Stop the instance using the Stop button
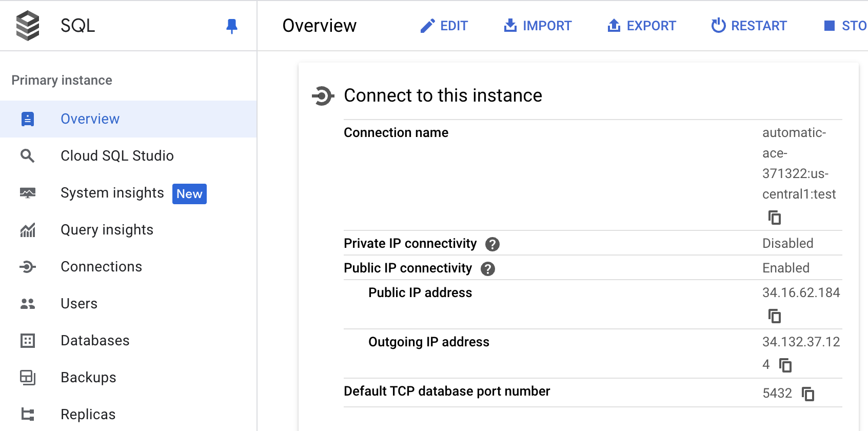868x431 pixels. coord(845,26)
